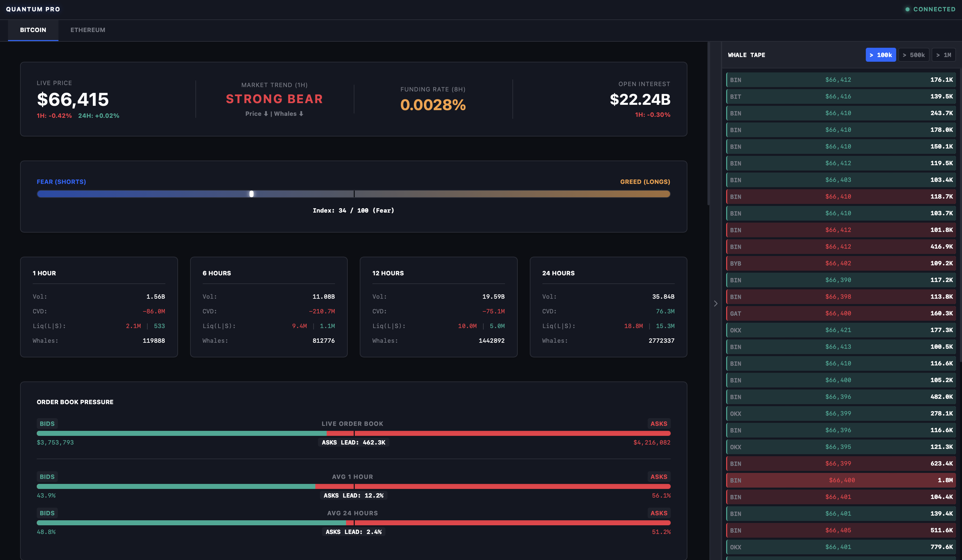Click the BIDS badge on Avg 24 Hours
The width and height of the screenshot is (962, 560).
(47, 513)
